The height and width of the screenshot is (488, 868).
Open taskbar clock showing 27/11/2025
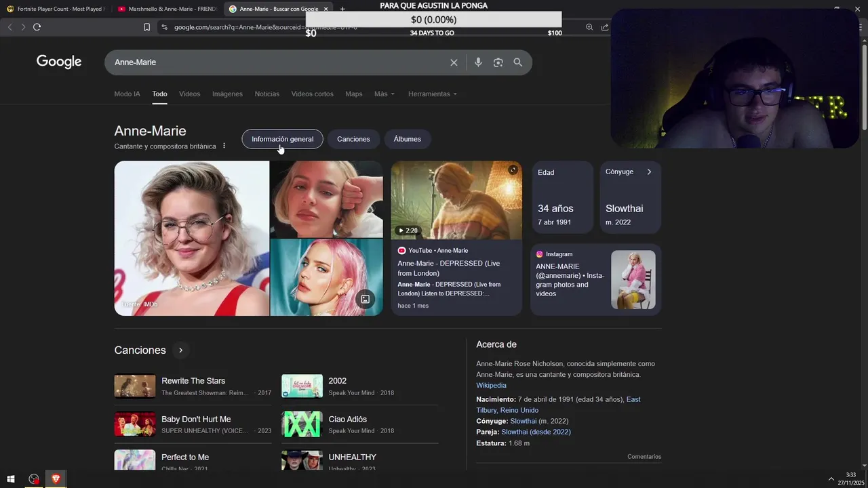coord(850,479)
